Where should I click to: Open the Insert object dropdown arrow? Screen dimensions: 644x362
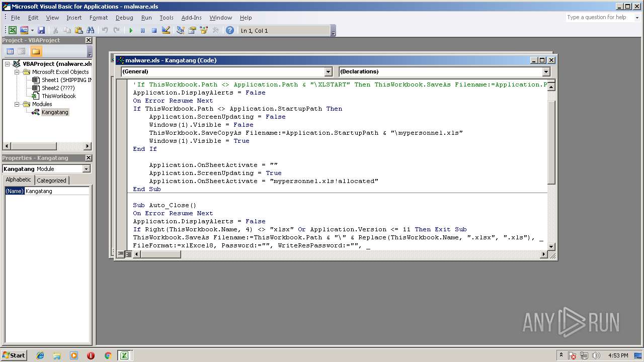coord(32,31)
